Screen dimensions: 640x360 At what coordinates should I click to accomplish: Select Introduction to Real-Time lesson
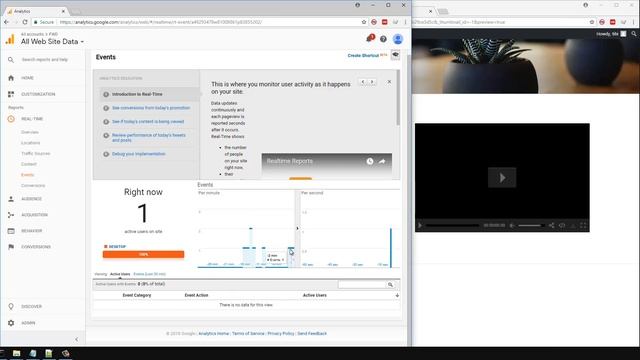click(x=137, y=94)
